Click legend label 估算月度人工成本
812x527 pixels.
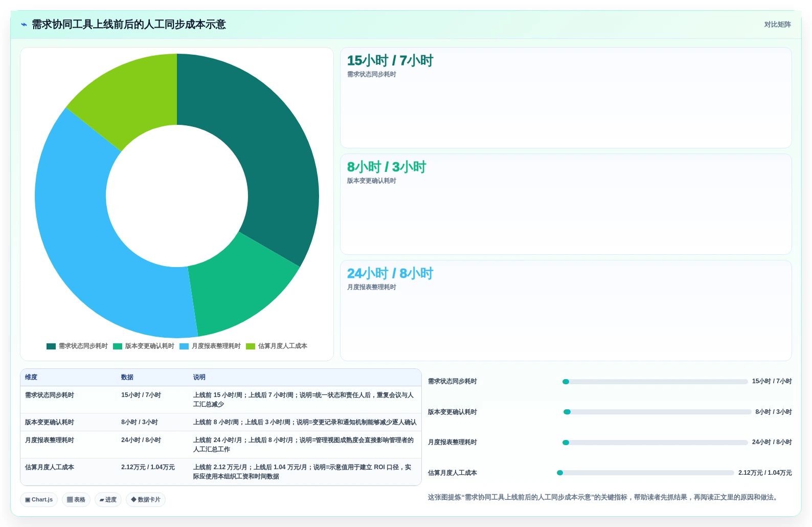coord(283,346)
